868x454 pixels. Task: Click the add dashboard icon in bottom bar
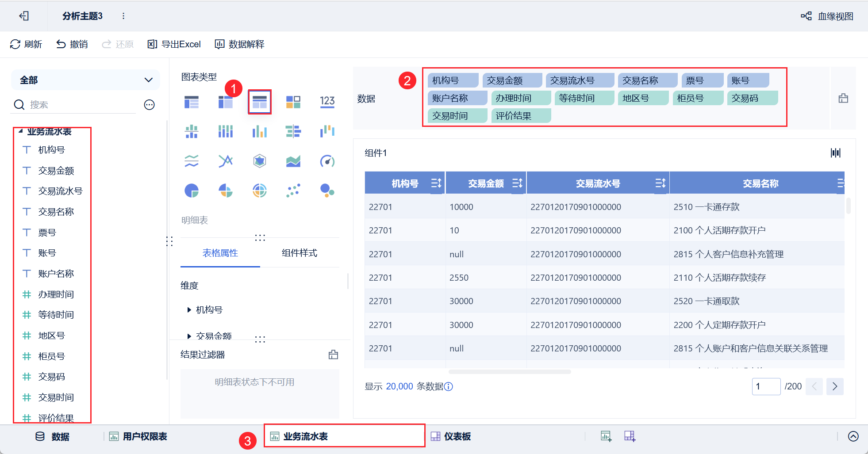630,436
